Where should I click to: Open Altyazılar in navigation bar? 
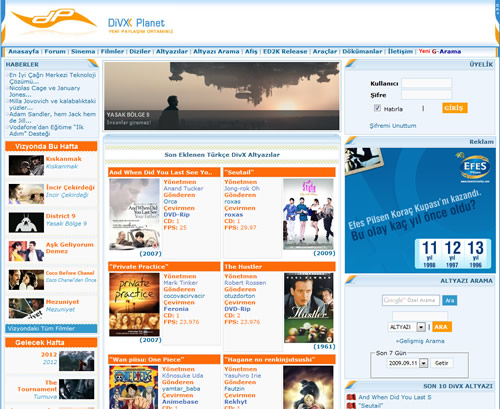[x=172, y=51]
